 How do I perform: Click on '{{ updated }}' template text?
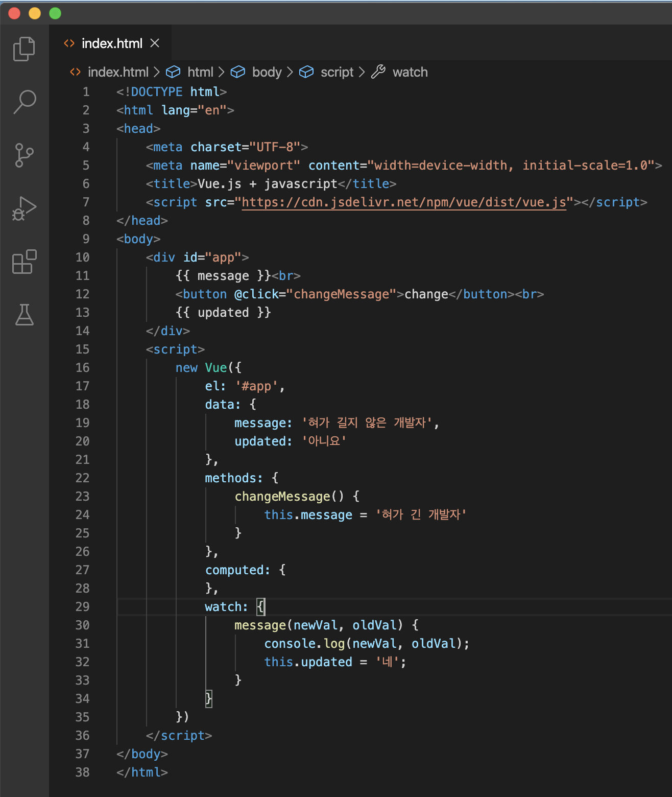223,313
